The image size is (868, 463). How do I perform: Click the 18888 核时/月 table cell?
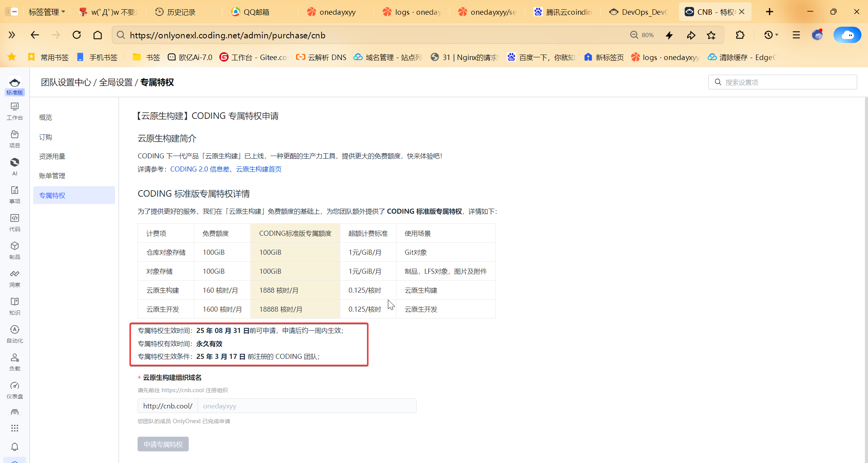(x=295, y=309)
